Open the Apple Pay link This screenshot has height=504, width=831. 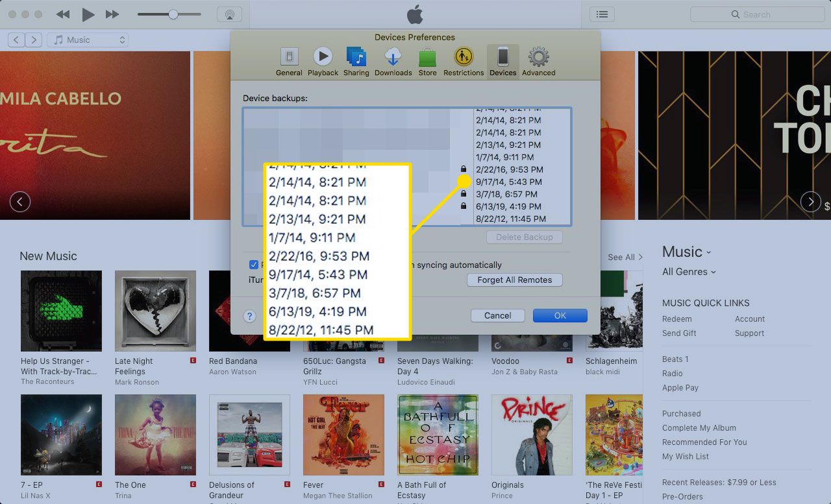point(680,388)
